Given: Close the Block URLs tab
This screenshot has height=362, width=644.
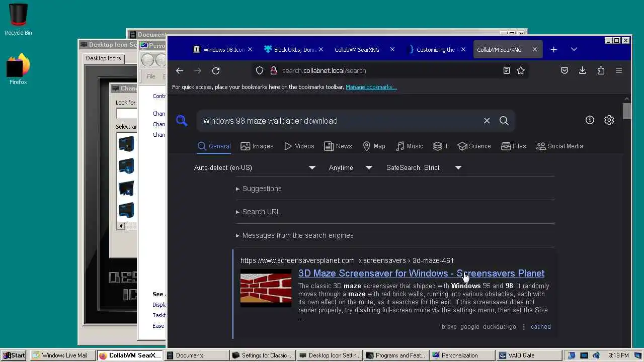Looking at the screenshot, I should coord(321,50).
